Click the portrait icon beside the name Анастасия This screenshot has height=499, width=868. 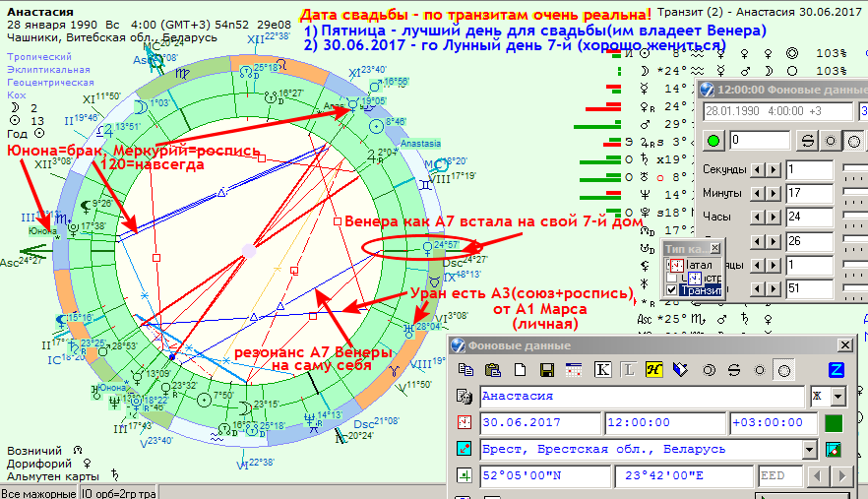464,397
